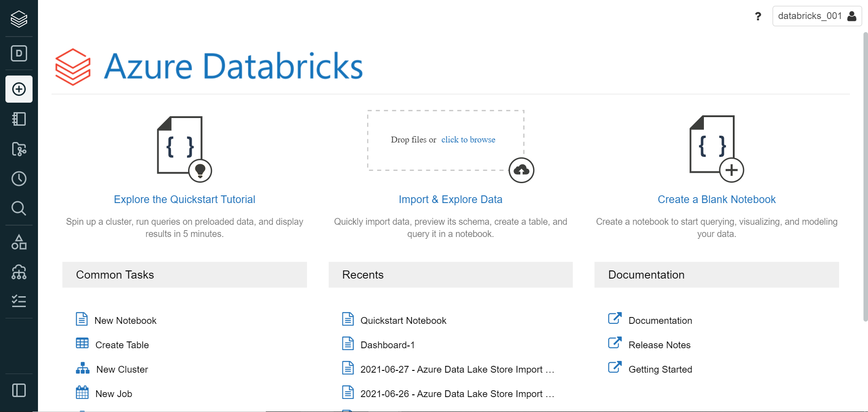Click the 'click to browse' file link

click(x=468, y=140)
